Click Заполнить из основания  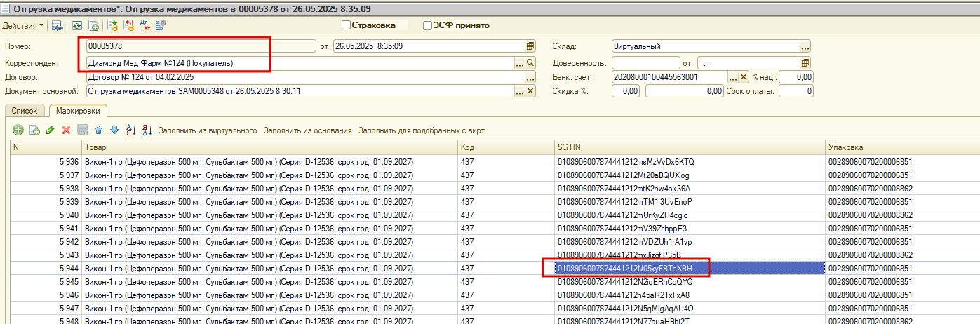(308, 130)
